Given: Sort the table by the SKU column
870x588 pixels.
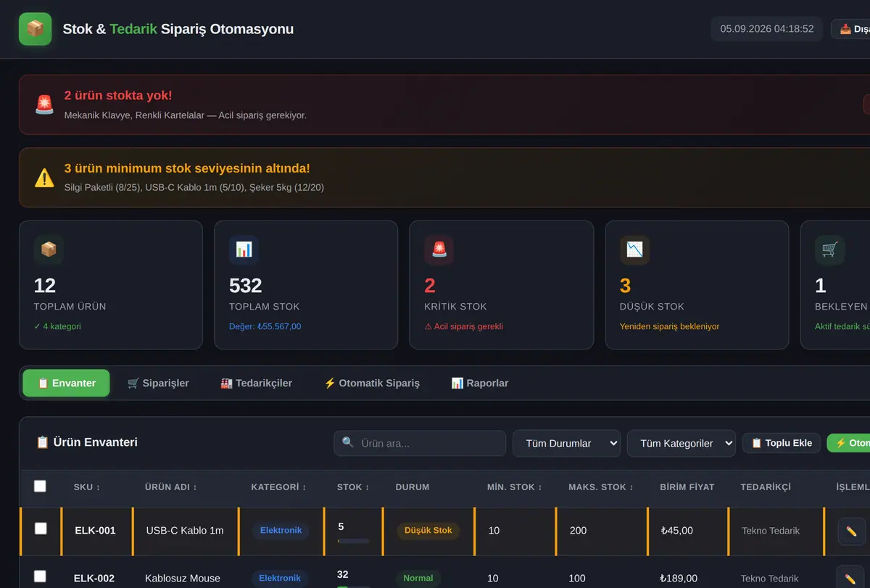Looking at the screenshot, I should (x=87, y=487).
